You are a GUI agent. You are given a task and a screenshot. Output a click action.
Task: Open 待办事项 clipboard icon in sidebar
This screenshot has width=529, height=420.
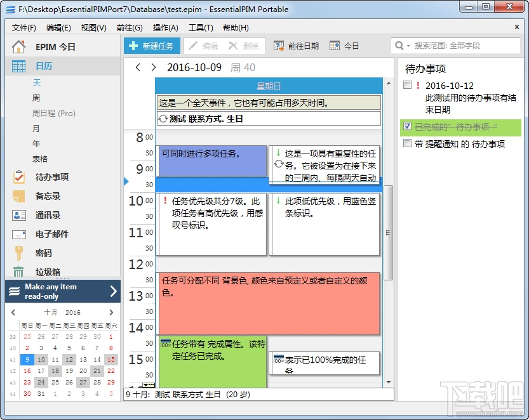point(18,177)
